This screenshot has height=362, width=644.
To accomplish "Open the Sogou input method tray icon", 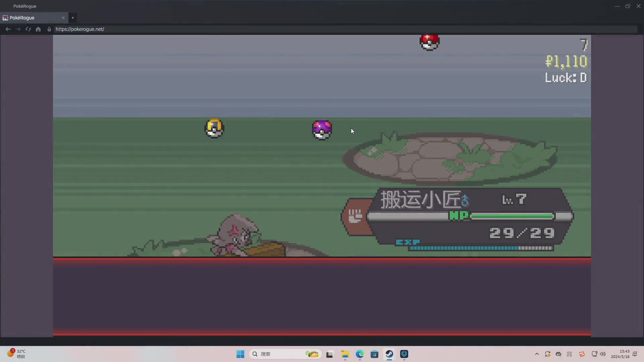I will [582, 354].
